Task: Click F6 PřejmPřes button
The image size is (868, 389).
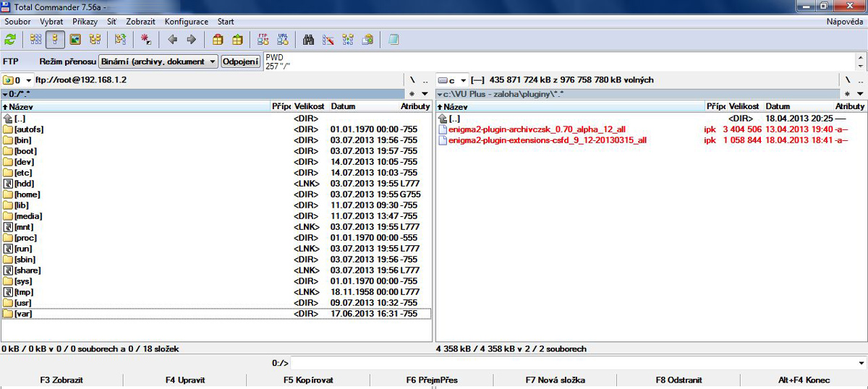Action: [x=432, y=380]
